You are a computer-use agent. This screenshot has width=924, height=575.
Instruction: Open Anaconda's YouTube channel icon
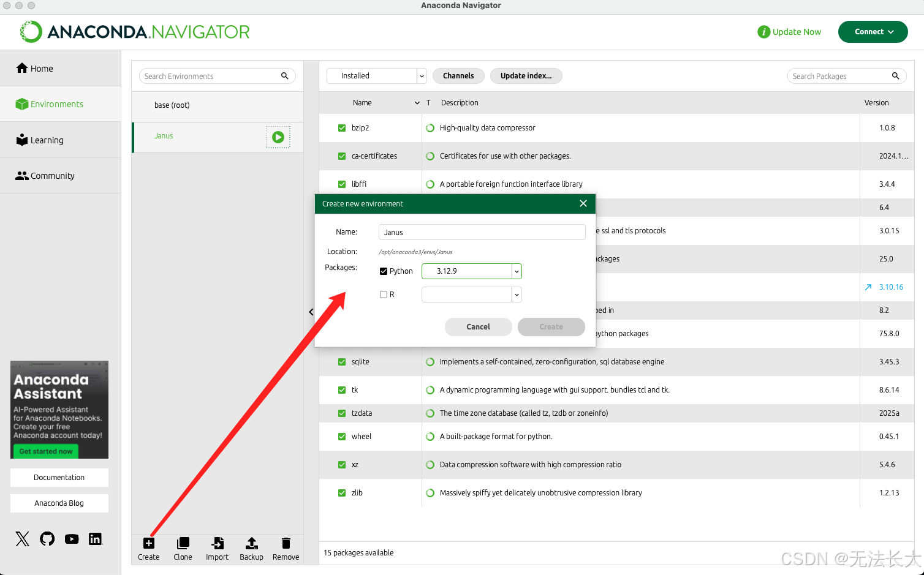72,539
